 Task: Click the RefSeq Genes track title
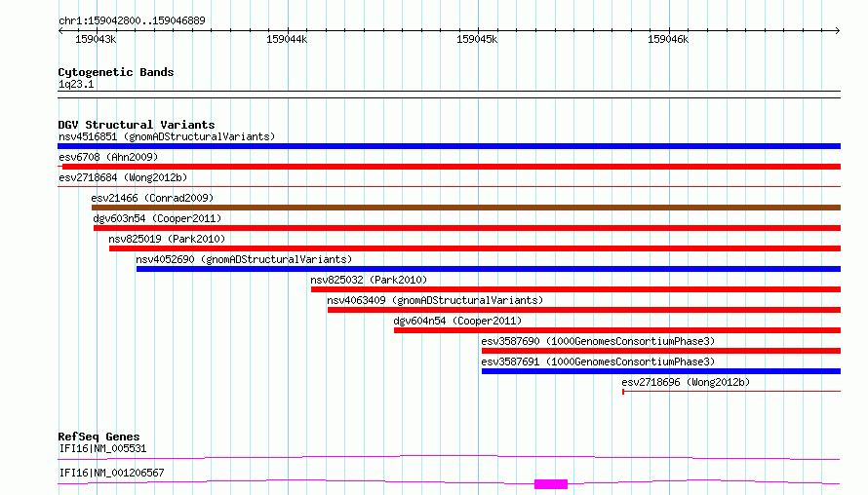pyautogui.click(x=99, y=437)
